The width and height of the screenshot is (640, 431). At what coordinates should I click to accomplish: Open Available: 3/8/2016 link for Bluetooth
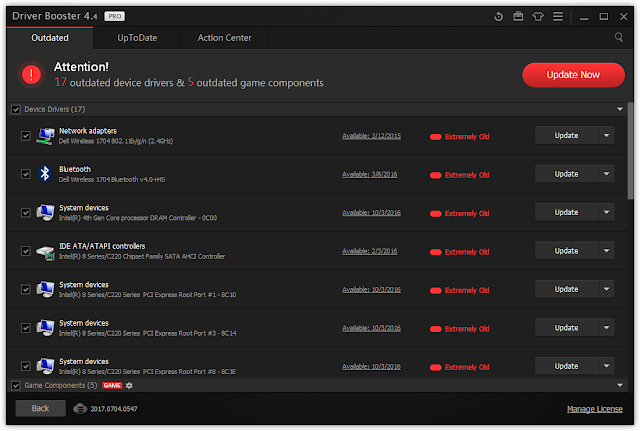click(x=370, y=174)
